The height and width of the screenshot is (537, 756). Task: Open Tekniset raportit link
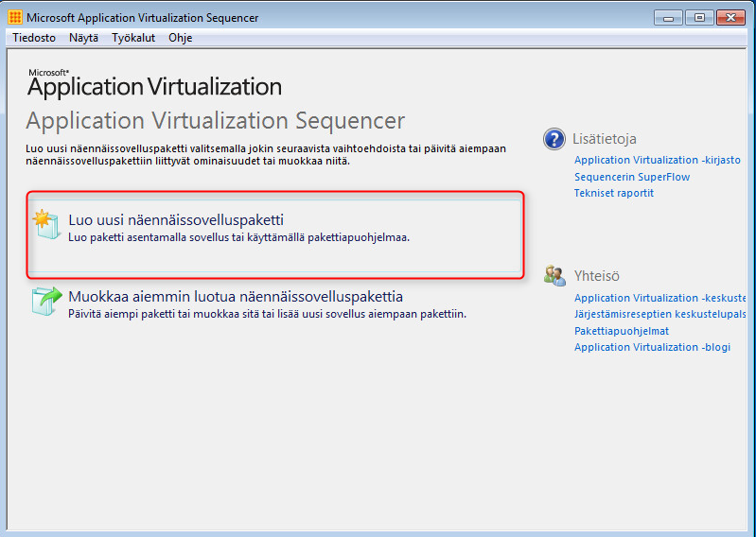tap(614, 193)
